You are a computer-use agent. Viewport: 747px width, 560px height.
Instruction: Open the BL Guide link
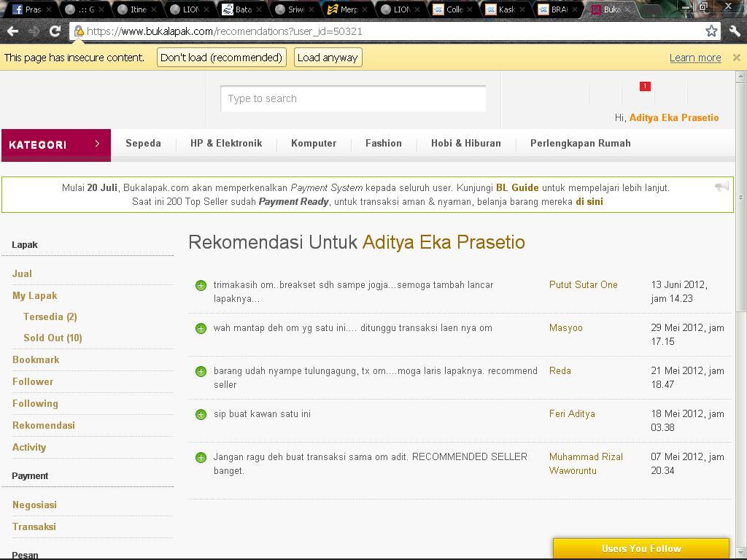click(x=517, y=187)
